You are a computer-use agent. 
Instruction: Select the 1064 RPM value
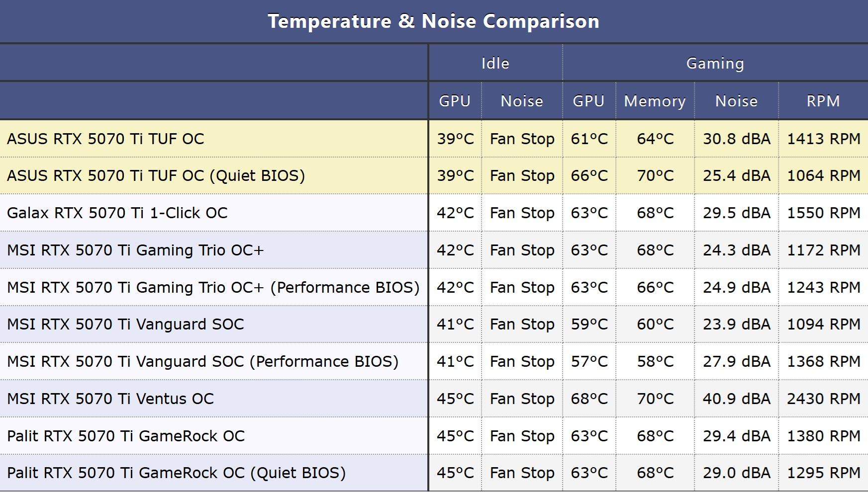[823, 176]
